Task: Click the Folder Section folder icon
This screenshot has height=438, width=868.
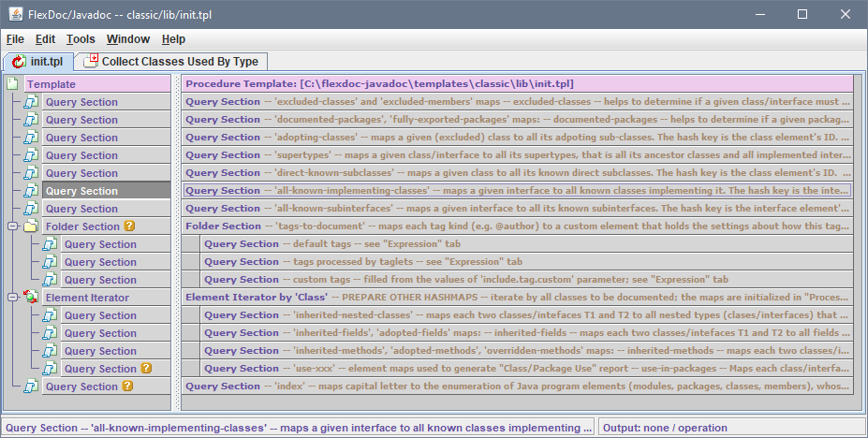Action: [x=30, y=226]
